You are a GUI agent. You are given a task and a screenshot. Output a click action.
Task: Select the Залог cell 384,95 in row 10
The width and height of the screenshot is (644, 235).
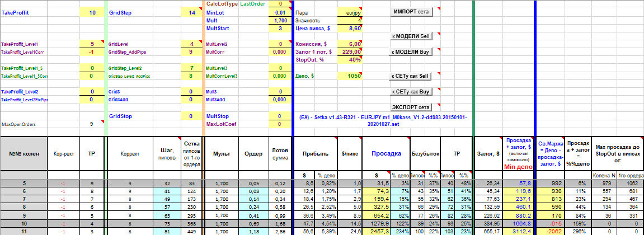pos(489,223)
